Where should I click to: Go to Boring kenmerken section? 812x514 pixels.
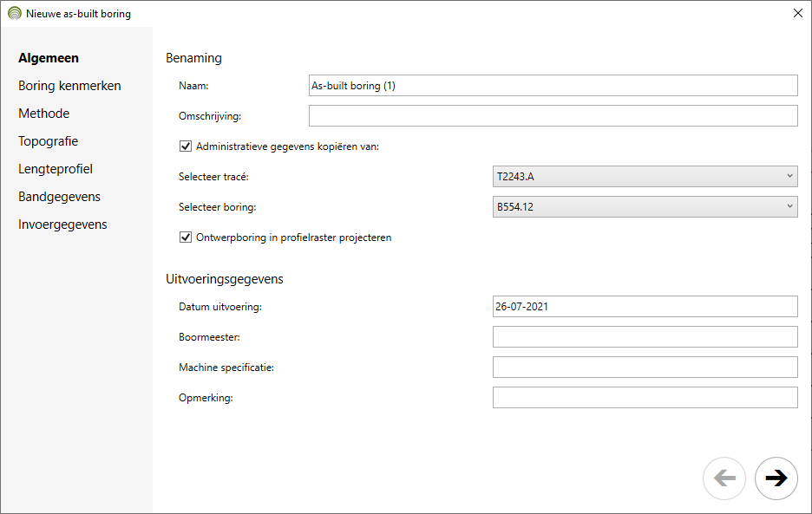point(69,86)
